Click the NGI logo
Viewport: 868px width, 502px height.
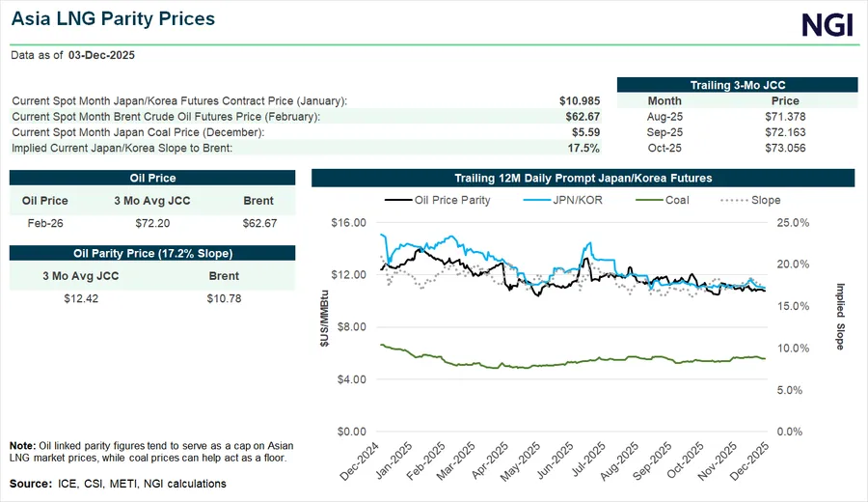(828, 23)
